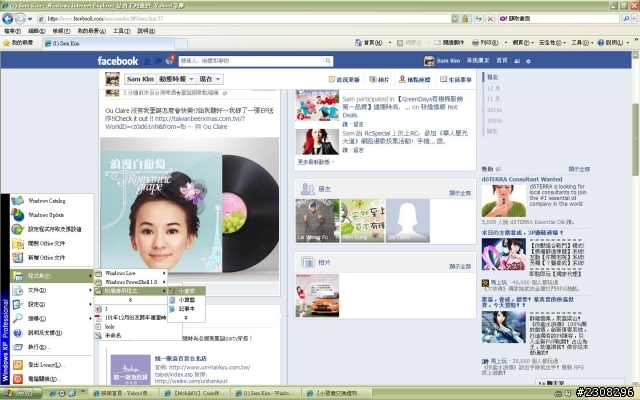Stop loading with the red X icon
The width and height of the screenshot is (640, 400).
coord(490,18)
